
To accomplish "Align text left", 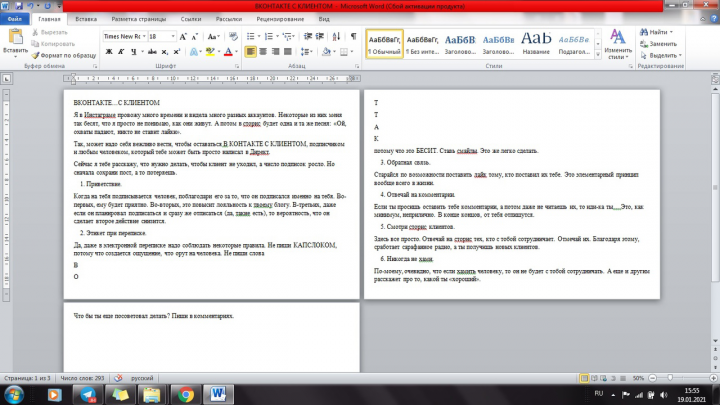I will (251, 51).
